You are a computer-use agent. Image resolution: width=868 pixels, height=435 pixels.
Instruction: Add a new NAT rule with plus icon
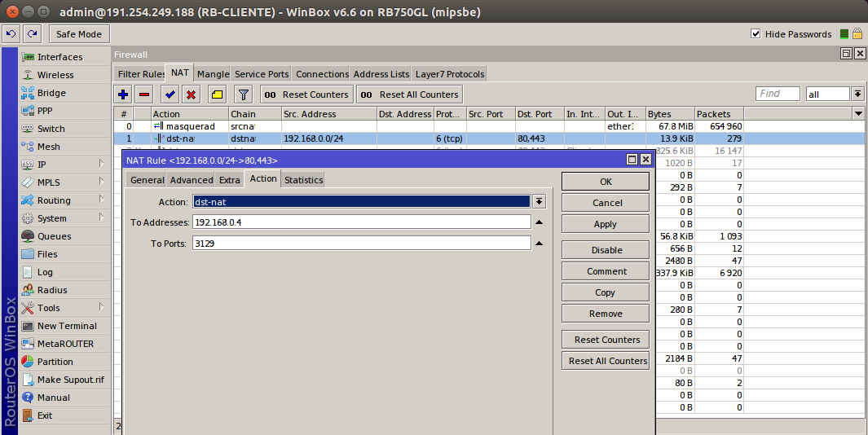coord(123,94)
